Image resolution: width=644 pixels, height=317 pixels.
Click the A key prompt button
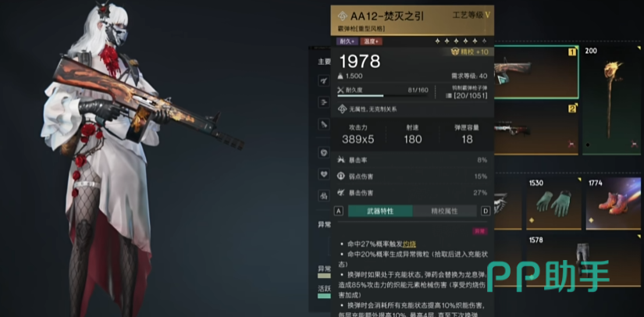coord(339,211)
